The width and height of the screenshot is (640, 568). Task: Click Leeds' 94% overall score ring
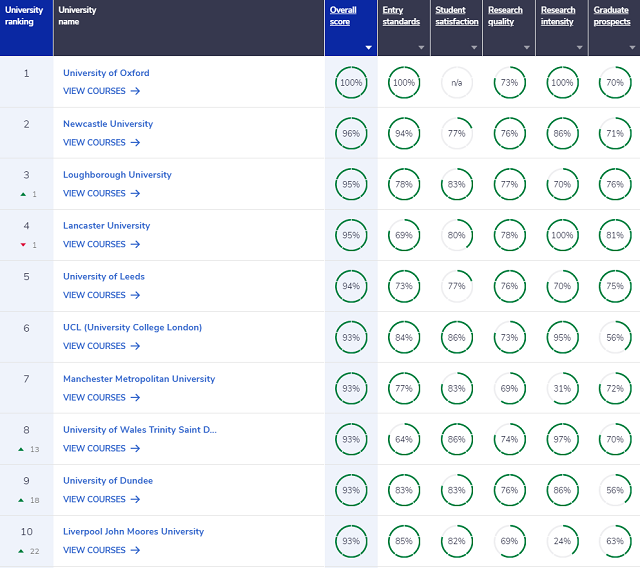351,286
